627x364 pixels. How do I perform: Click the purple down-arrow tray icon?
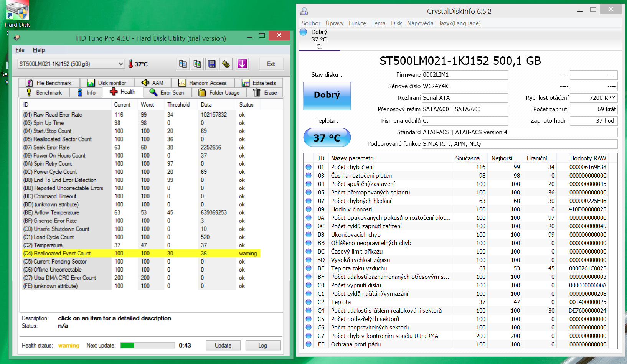pos(242,64)
